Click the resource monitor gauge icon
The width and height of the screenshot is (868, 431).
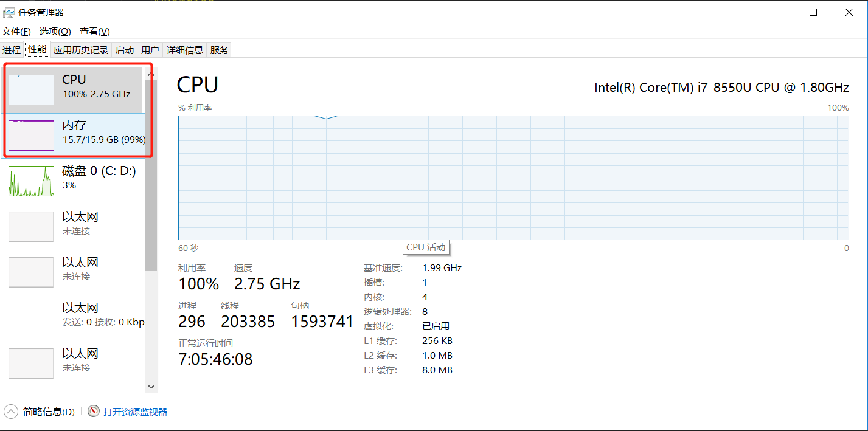[x=93, y=412]
